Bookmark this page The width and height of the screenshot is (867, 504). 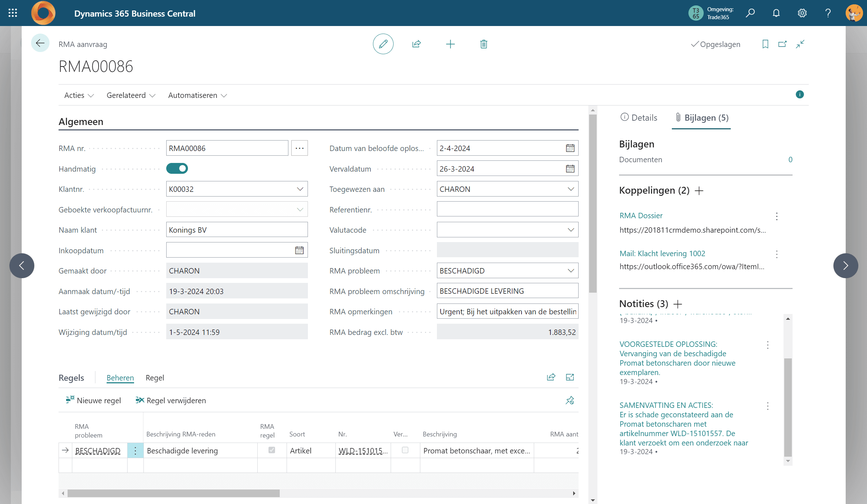[x=765, y=44]
